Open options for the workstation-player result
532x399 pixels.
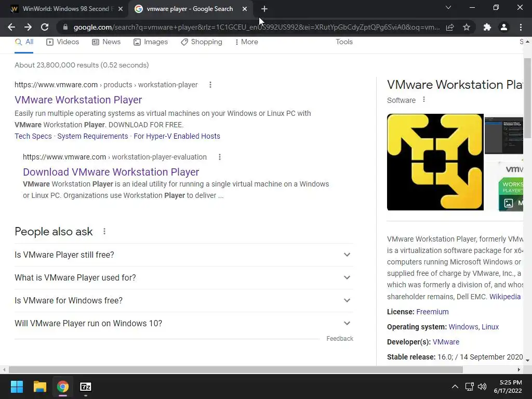(x=210, y=85)
